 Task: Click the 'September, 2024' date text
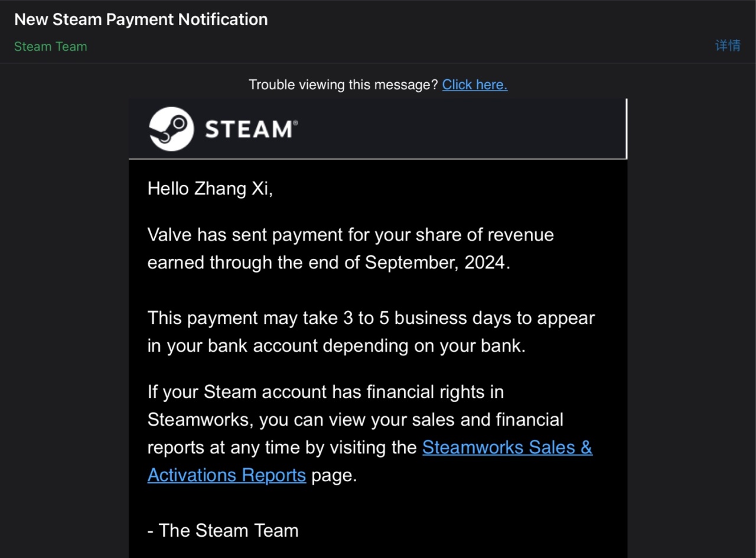[x=437, y=262]
